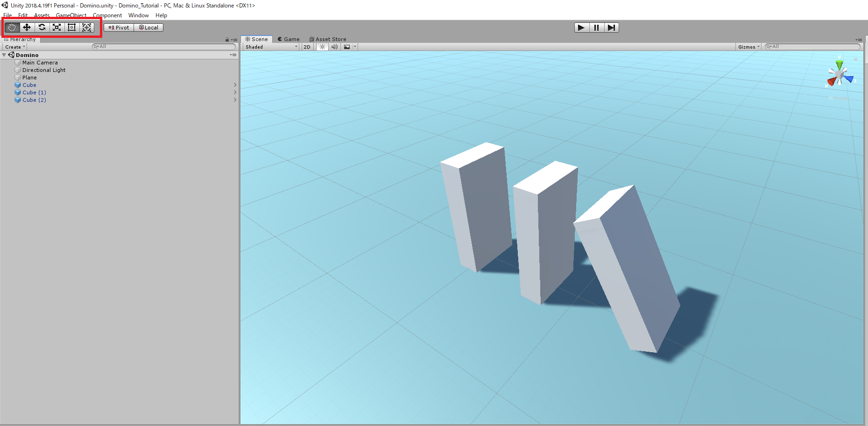Select the Rect transform tool
Viewport: 868px width, 426px height.
point(72,28)
